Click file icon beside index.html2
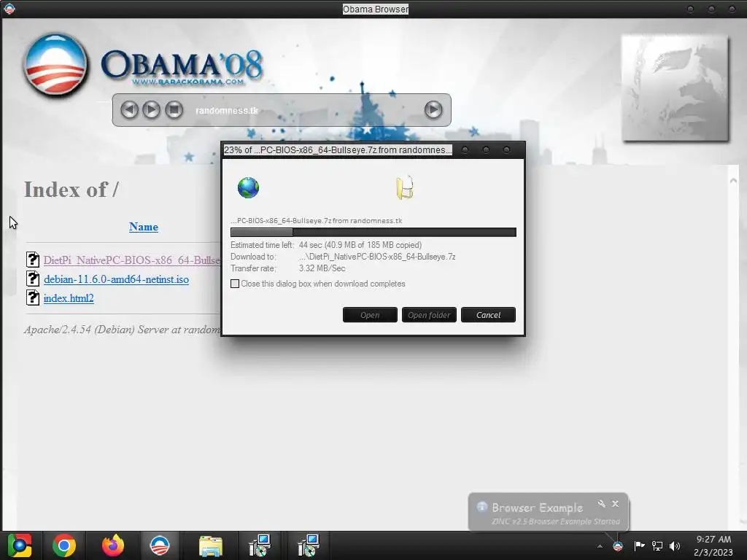Viewport: 747px width, 560px height. (33, 297)
